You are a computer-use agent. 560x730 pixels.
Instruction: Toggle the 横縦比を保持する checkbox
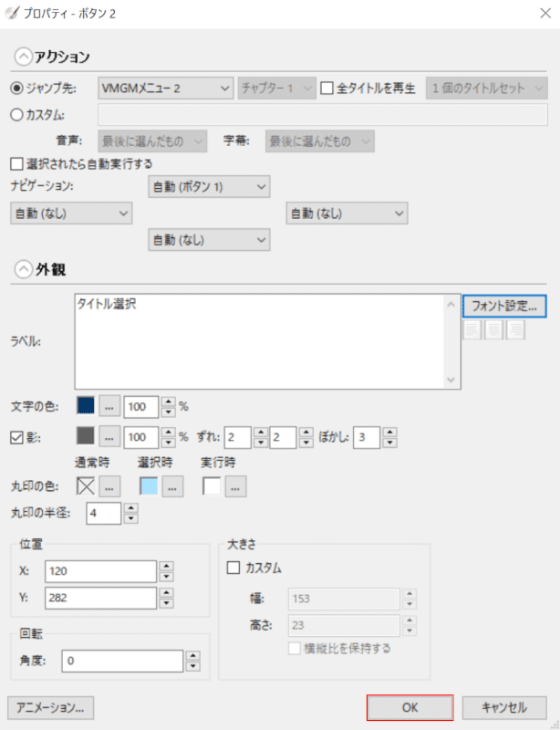click(x=295, y=649)
